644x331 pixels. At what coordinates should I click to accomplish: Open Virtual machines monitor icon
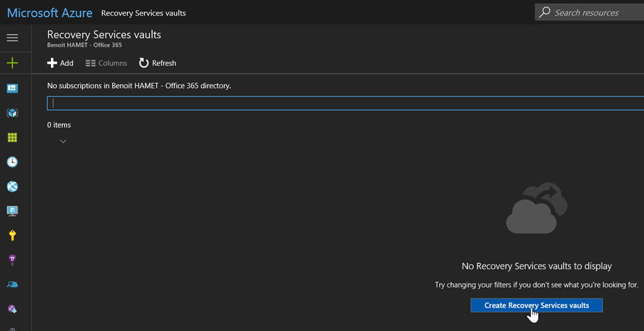coord(12,211)
